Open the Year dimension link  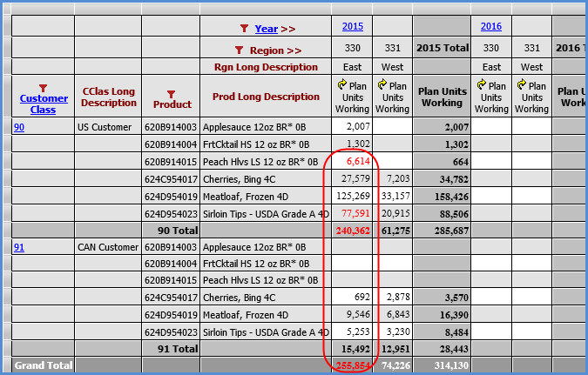coord(267,28)
